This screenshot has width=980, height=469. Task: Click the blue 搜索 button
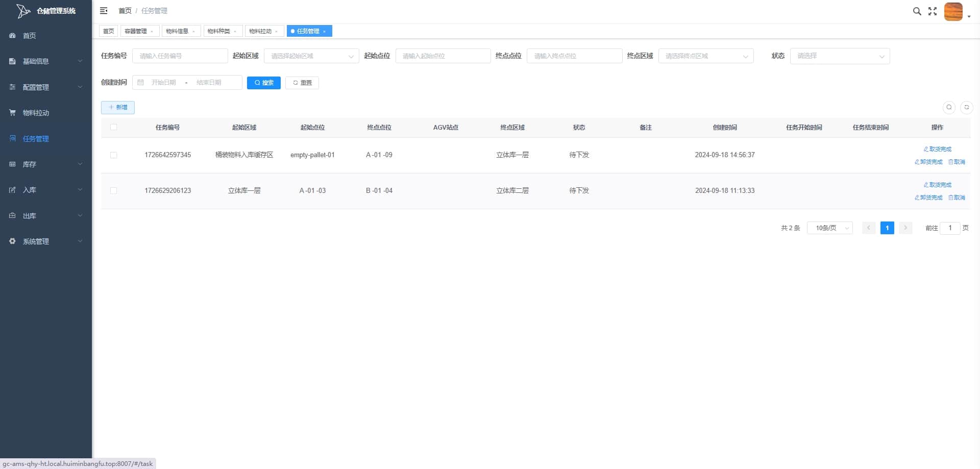click(x=264, y=83)
